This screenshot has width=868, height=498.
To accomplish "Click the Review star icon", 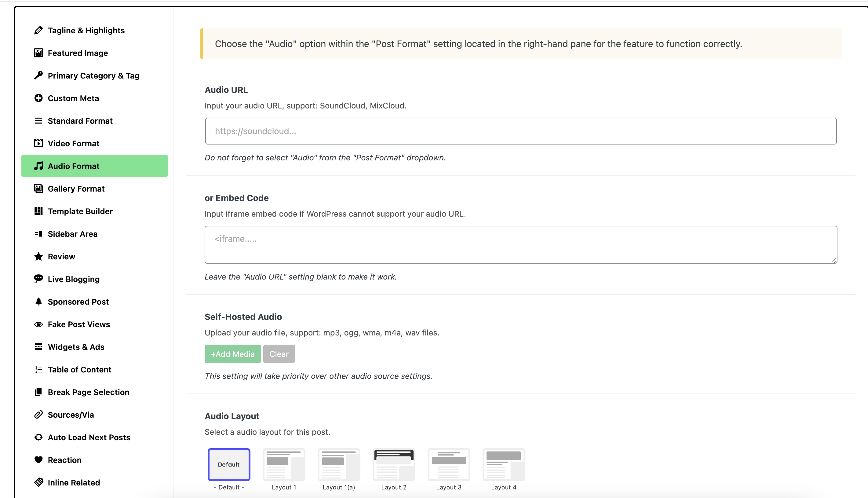I will tap(38, 257).
